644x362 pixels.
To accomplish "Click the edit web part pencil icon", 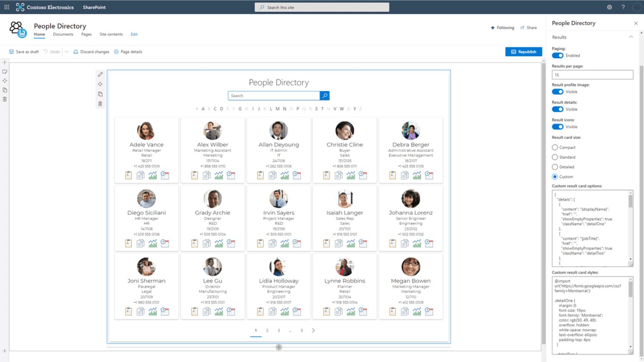I will (x=100, y=74).
